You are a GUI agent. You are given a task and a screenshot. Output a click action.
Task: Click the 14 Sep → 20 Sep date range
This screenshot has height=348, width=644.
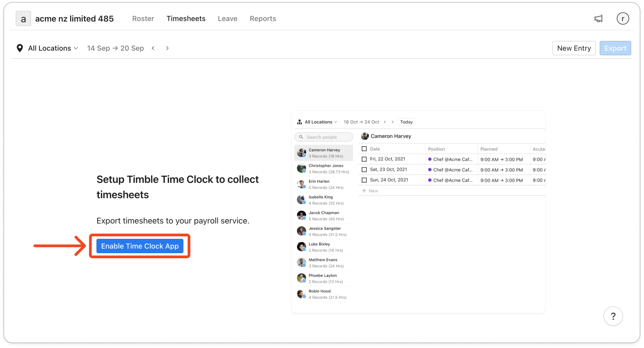(x=115, y=48)
